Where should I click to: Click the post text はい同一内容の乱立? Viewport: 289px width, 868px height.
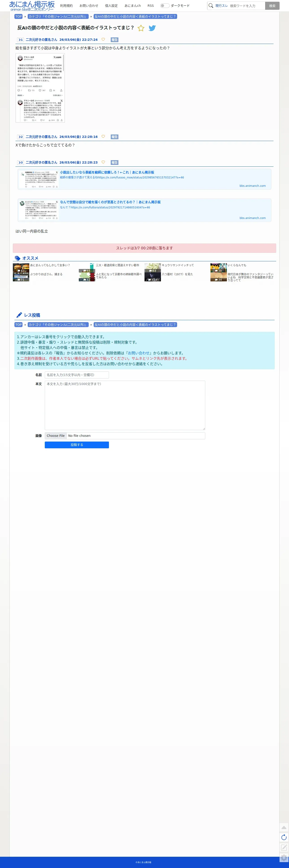32,231
